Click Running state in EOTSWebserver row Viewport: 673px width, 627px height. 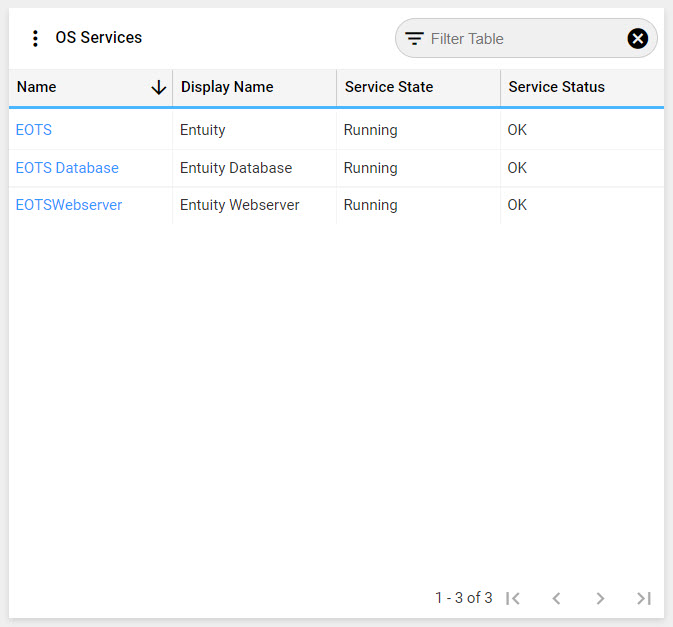(x=370, y=205)
